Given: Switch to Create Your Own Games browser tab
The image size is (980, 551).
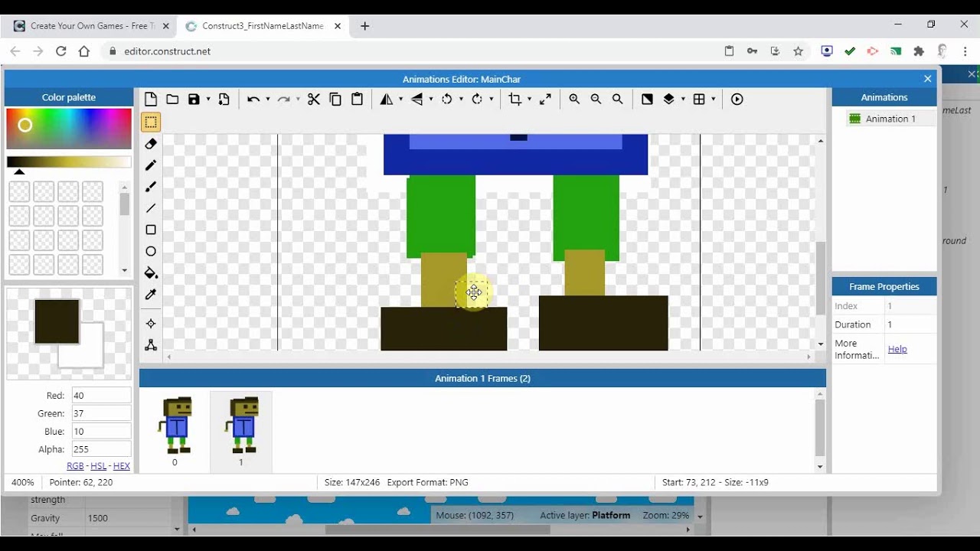Looking at the screenshot, I should (x=92, y=26).
